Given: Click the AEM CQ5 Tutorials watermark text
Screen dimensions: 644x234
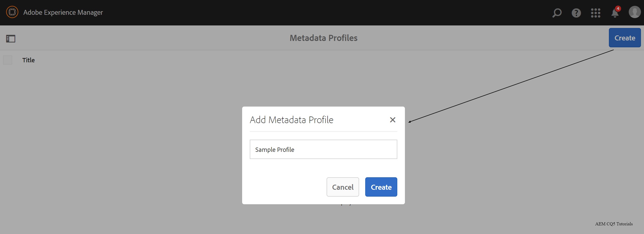Looking at the screenshot, I should click(613, 224).
